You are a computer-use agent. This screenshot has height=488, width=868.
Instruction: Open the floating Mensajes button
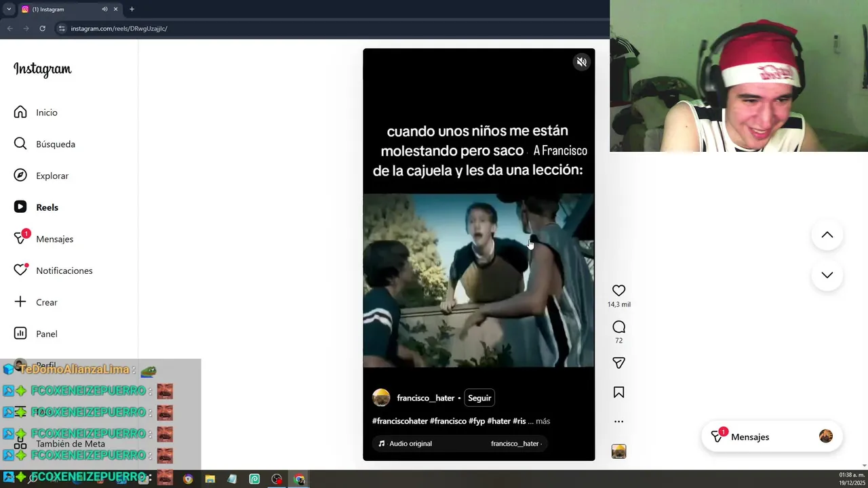pyautogui.click(x=772, y=436)
